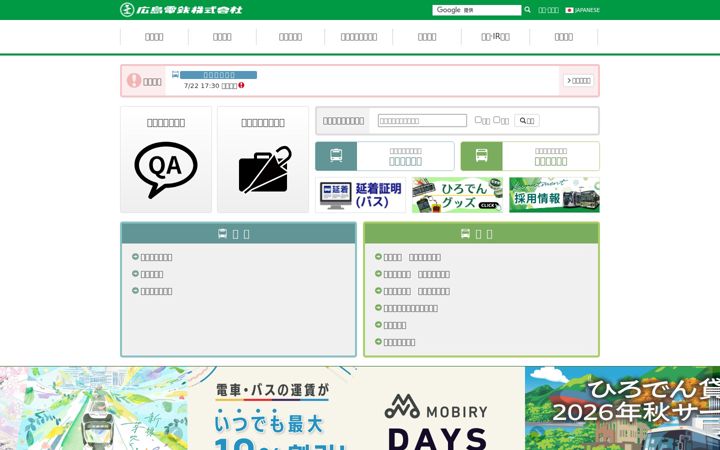
Task: Open the ひろでん 2026年秋 banner
Action: pos(622,408)
